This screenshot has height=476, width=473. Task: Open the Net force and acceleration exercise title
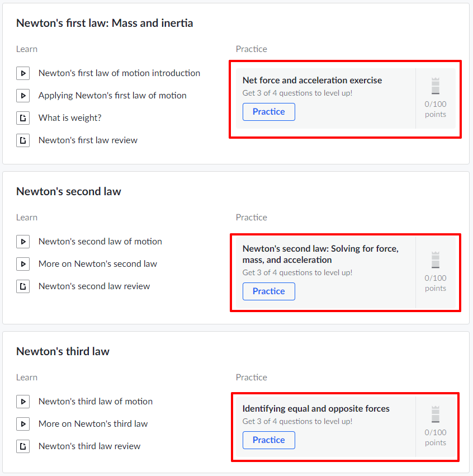312,81
